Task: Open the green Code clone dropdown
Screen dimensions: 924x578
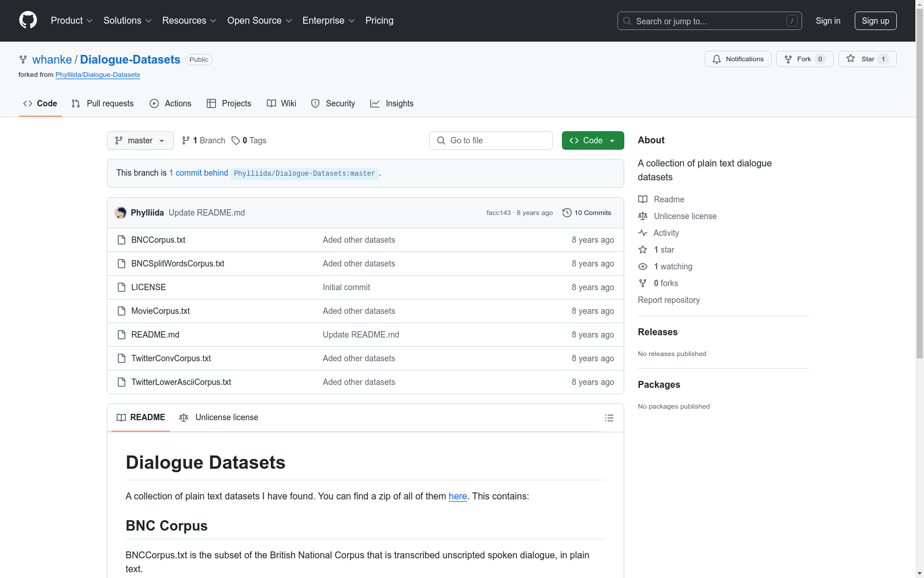Action: [593, 140]
